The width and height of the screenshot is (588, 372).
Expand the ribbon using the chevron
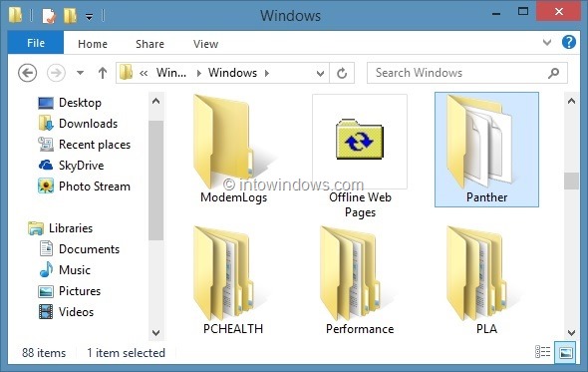(x=547, y=42)
